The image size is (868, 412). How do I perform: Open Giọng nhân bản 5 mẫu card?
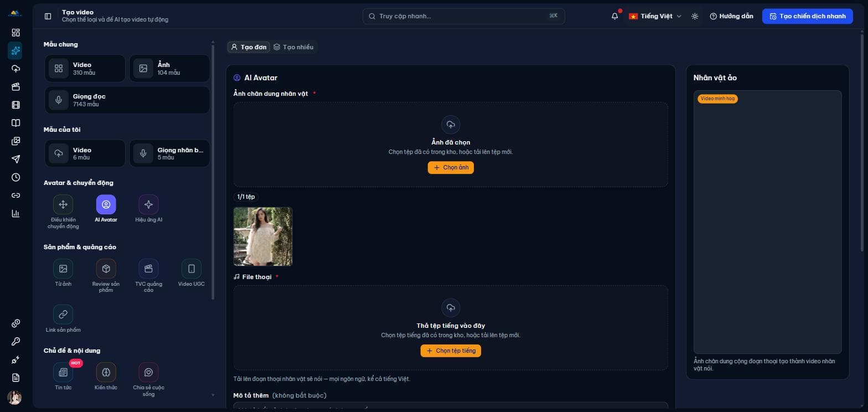[x=169, y=153]
